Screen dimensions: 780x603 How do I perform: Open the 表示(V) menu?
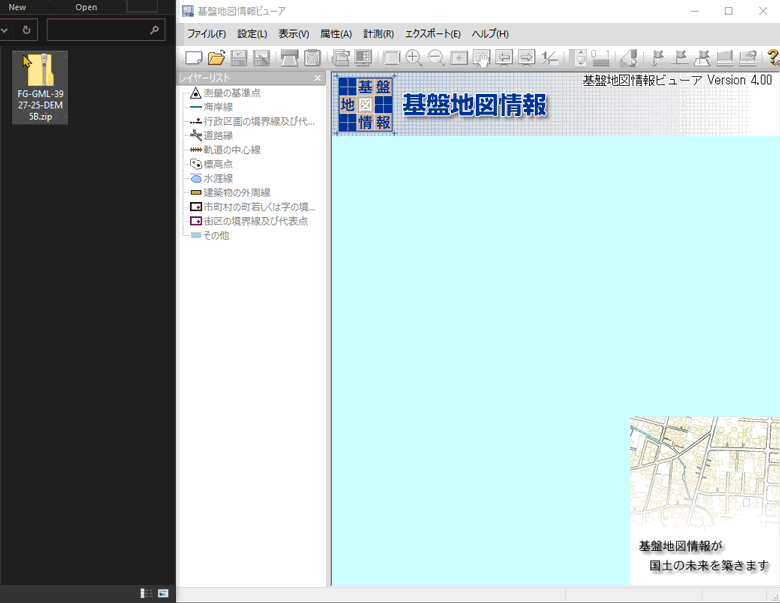(294, 34)
